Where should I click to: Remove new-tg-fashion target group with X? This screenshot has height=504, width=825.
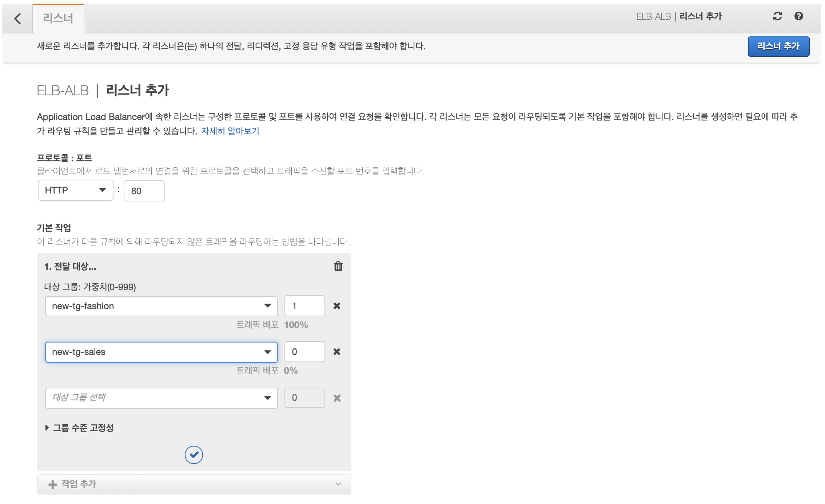tap(337, 306)
